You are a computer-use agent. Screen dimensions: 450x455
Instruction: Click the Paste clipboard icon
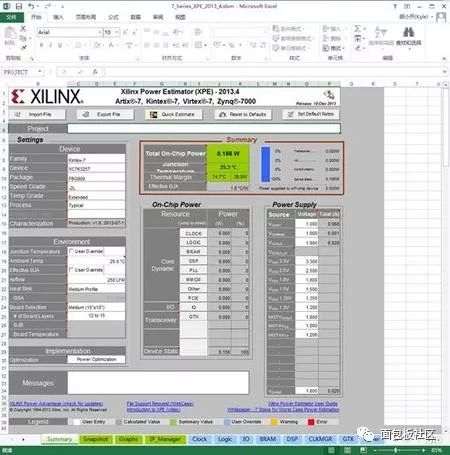10,34
